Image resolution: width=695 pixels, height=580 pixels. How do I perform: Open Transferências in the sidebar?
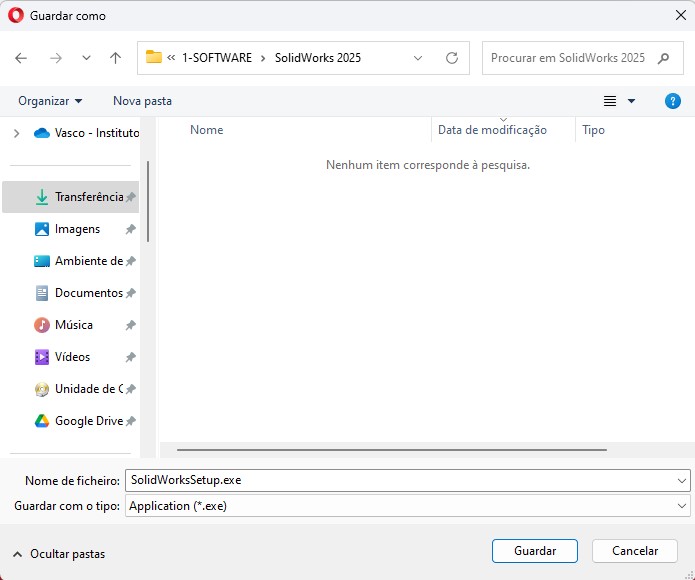(88, 197)
